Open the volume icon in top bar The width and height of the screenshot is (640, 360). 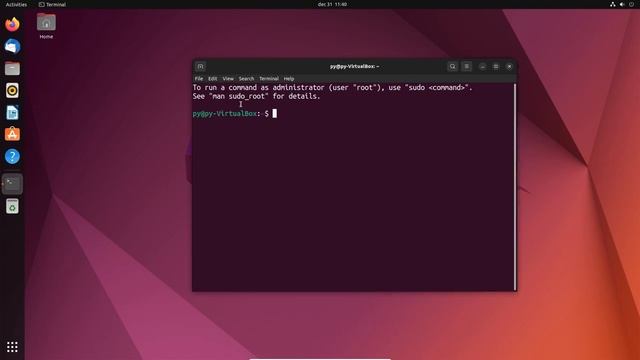[x=622, y=4]
